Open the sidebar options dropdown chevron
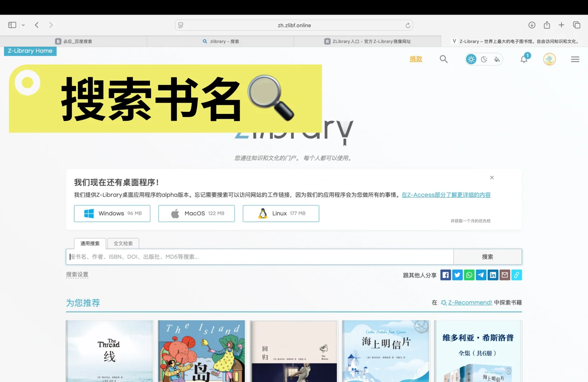This screenshot has height=382, width=588. point(23,25)
